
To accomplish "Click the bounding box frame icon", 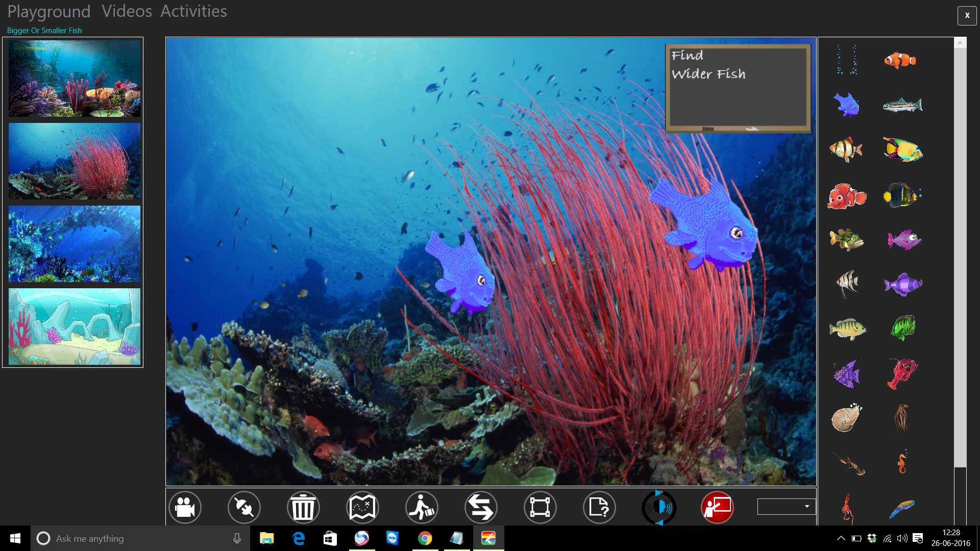I will tap(540, 507).
